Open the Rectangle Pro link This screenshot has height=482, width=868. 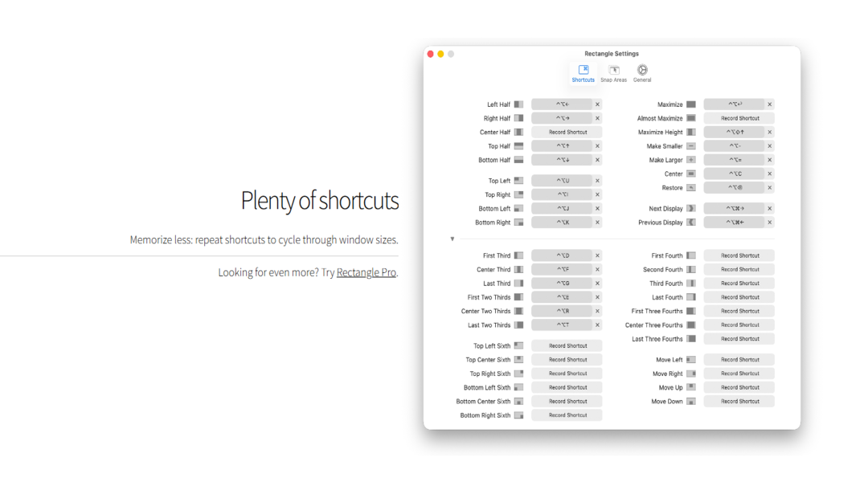[366, 272]
